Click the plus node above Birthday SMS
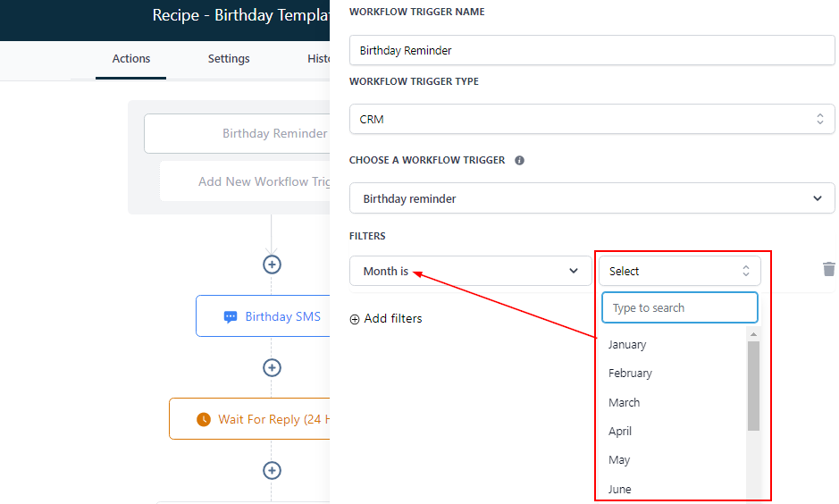The image size is (839, 504). [x=272, y=265]
